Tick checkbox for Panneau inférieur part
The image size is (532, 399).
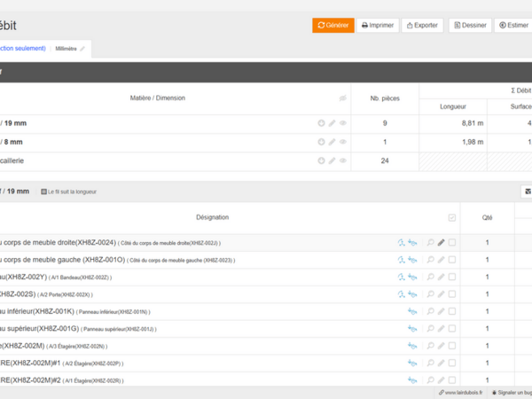452,311
